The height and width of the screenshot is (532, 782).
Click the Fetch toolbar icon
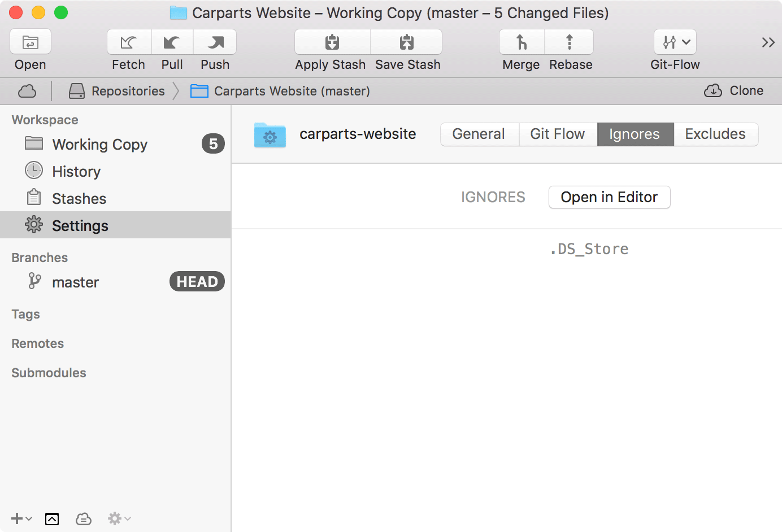(x=129, y=42)
